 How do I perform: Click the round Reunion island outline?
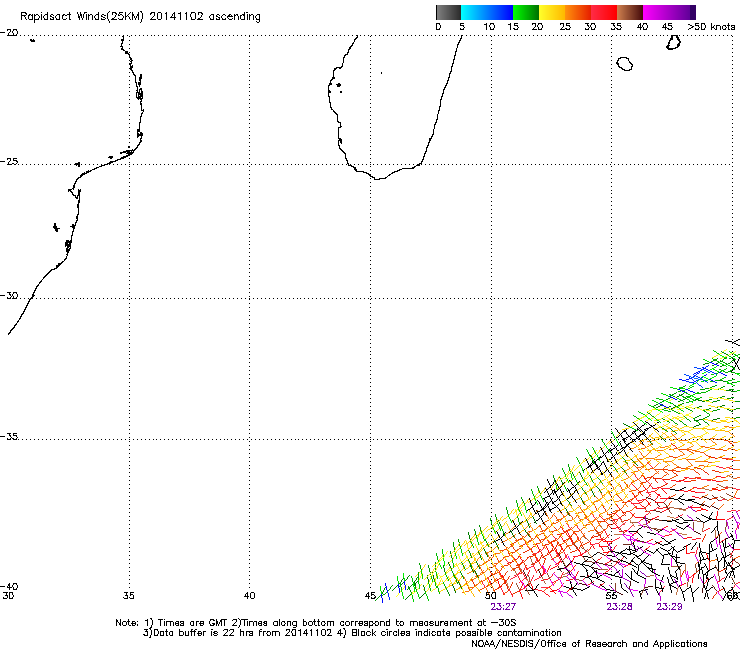[625, 63]
